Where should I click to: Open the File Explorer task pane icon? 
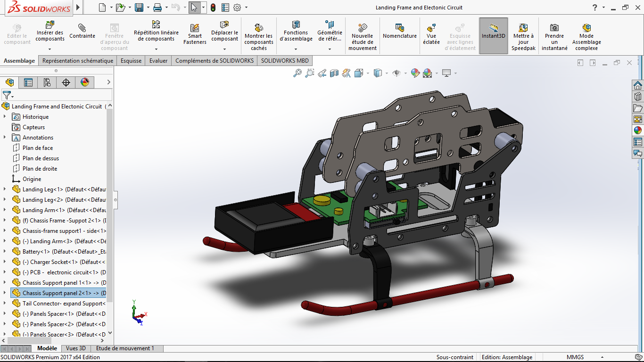[x=638, y=108]
